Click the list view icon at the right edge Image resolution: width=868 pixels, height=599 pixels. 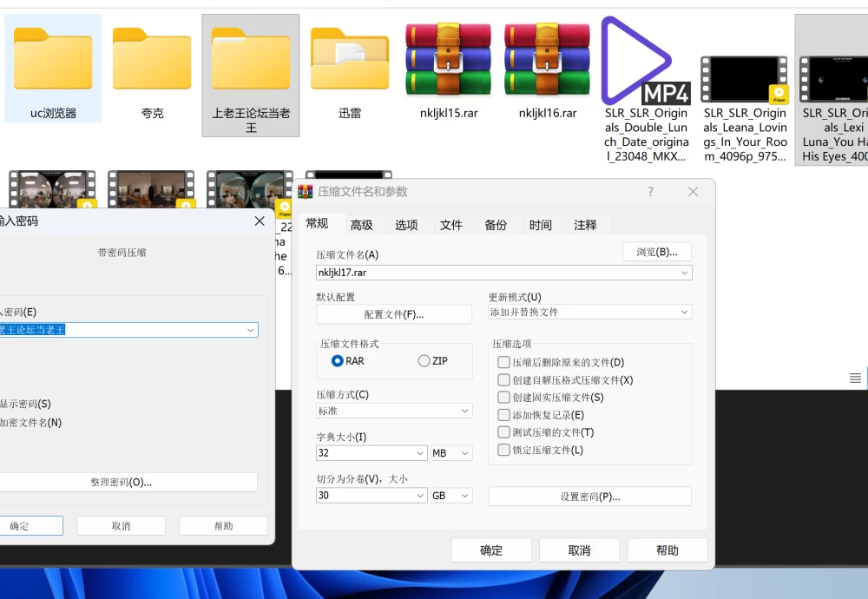point(855,378)
